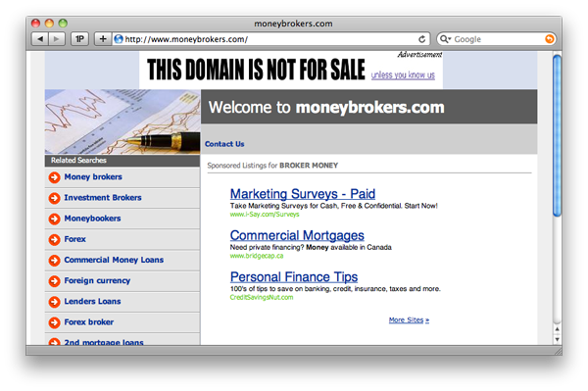
Task: Click the globe favicon in the address bar
Action: [x=119, y=39]
